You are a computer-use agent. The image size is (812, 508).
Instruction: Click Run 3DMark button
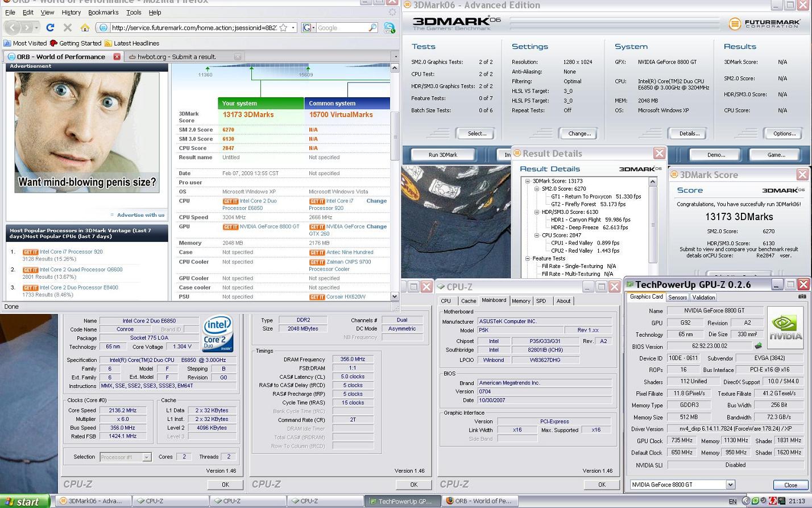point(443,155)
